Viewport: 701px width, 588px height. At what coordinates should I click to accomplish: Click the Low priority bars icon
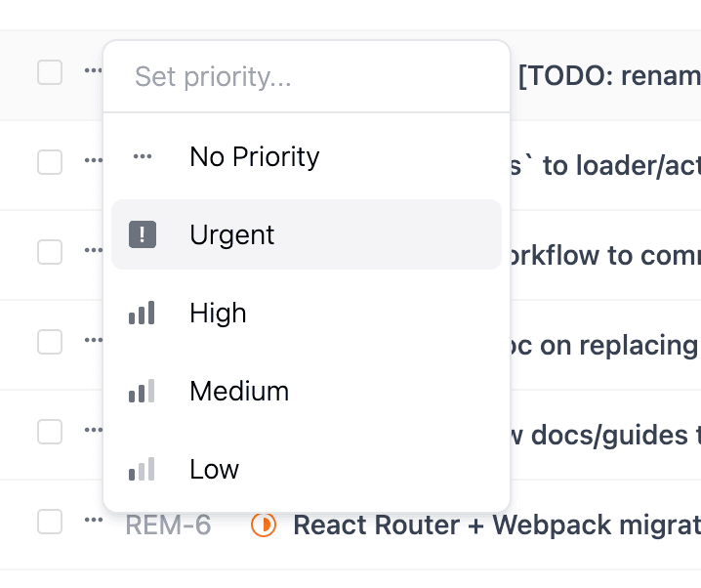click(143, 470)
